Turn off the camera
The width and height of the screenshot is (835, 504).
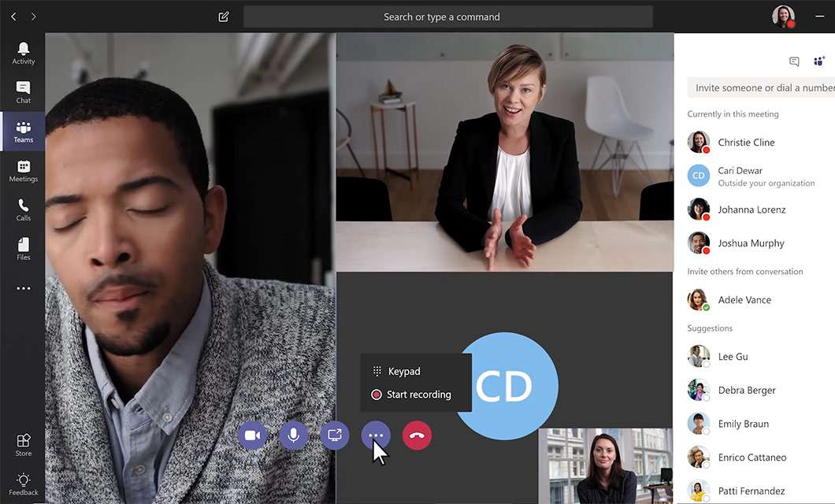[253, 435]
